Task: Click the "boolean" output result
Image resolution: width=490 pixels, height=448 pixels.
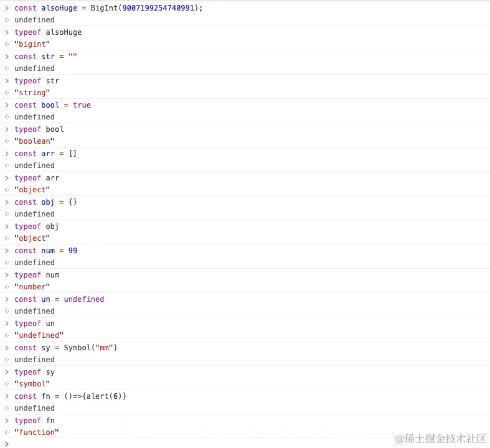Action: (34, 141)
